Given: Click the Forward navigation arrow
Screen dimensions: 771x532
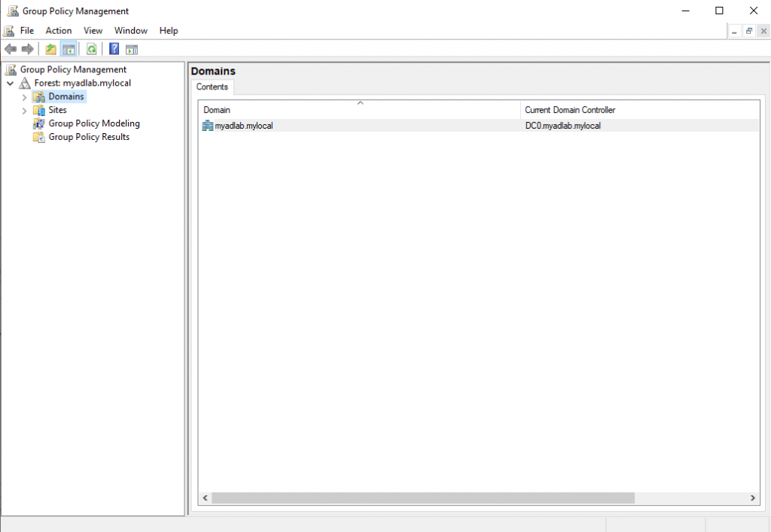Looking at the screenshot, I should [x=28, y=48].
